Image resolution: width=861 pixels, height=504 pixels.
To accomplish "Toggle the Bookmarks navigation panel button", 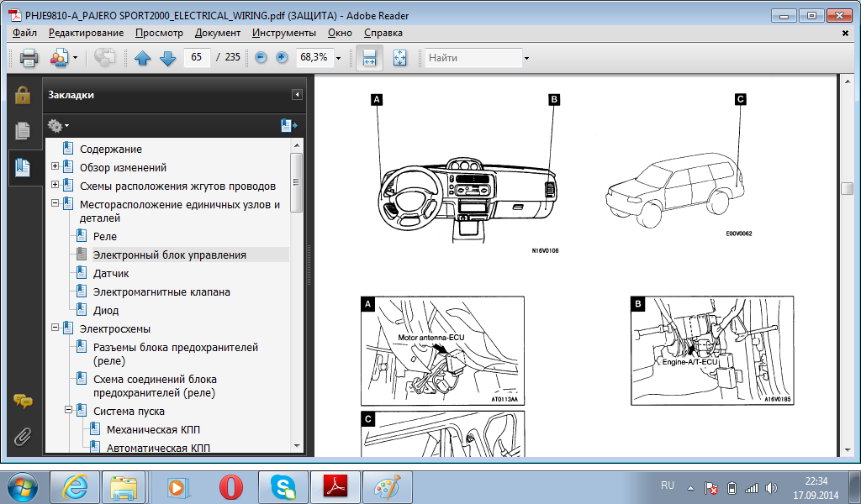I will 23,167.
